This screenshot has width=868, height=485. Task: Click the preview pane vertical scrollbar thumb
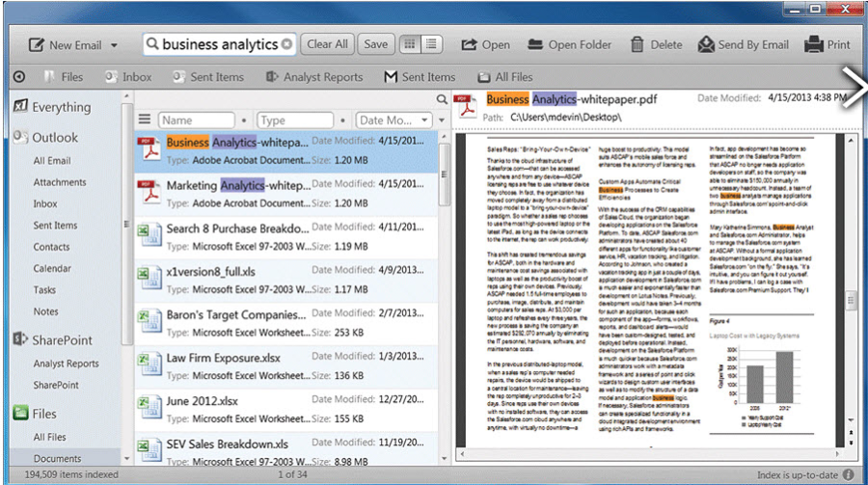(851, 301)
